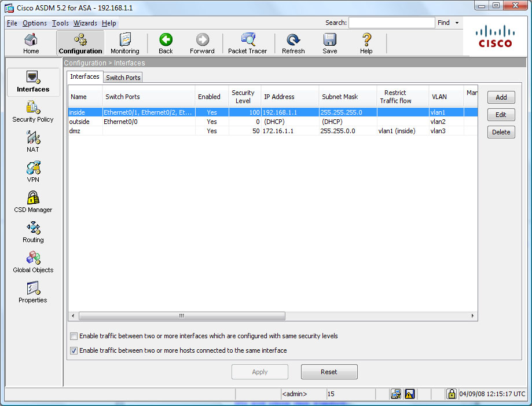Click the Security Level column header
532x406 pixels.
tap(245, 96)
